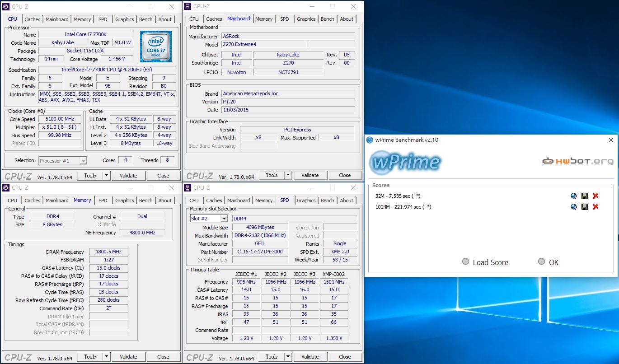The height and width of the screenshot is (364, 619).
Task: Switch to Caches tab in CPU-tab window
Action: 33,19
